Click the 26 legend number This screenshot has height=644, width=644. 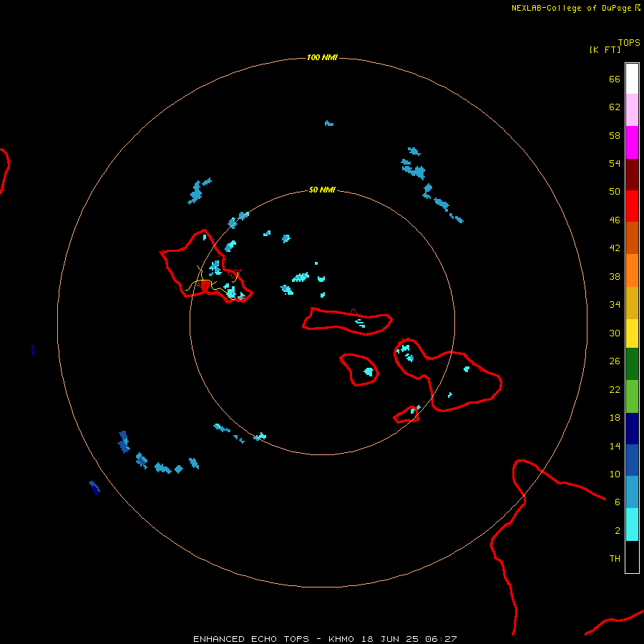615,361
